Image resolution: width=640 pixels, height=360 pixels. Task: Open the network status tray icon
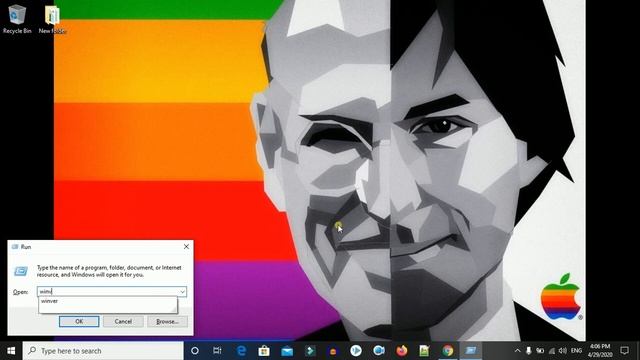click(552, 351)
